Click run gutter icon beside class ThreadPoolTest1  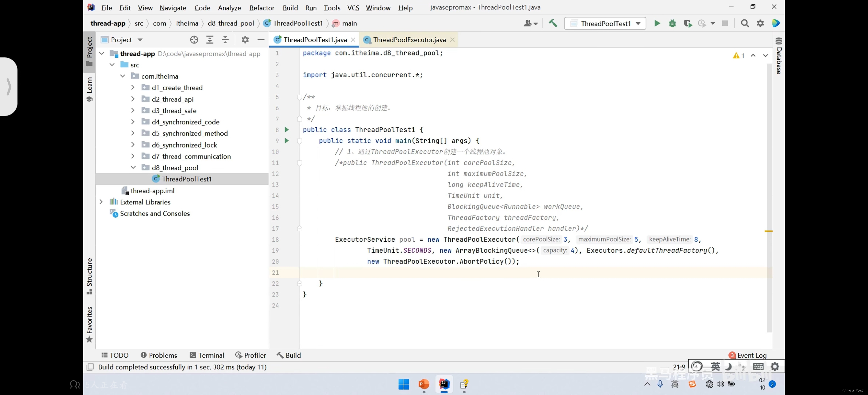pos(287,130)
